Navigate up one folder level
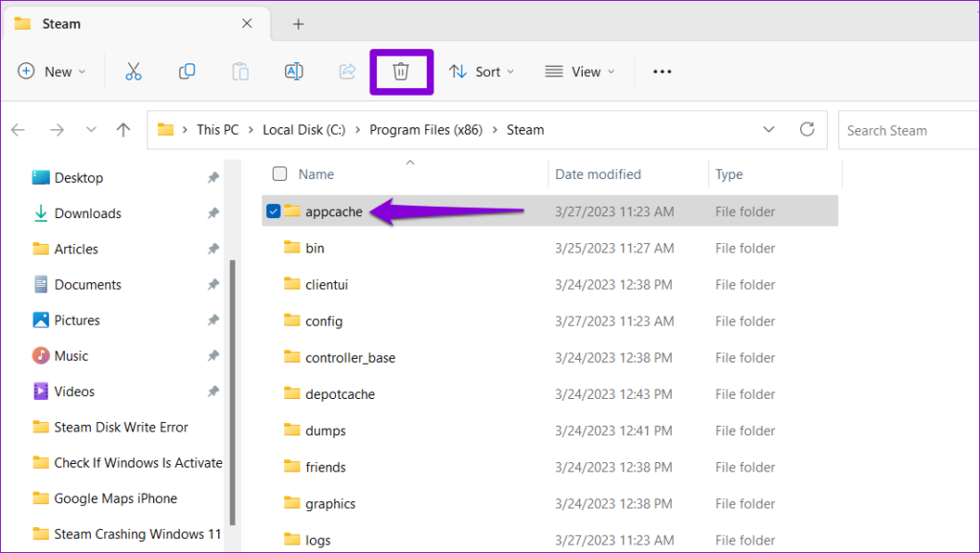Viewport: 980px width, 553px height. pyautogui.click(x=122, y=129)
